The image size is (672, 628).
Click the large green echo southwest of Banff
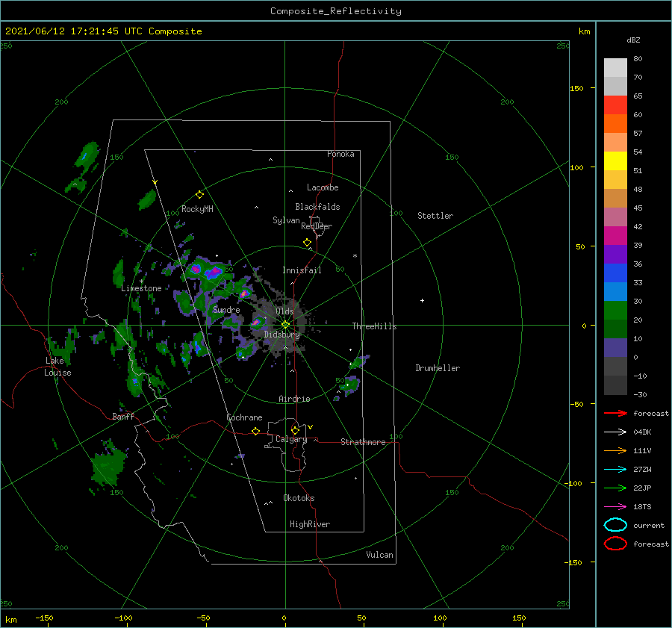click(108, 466)
